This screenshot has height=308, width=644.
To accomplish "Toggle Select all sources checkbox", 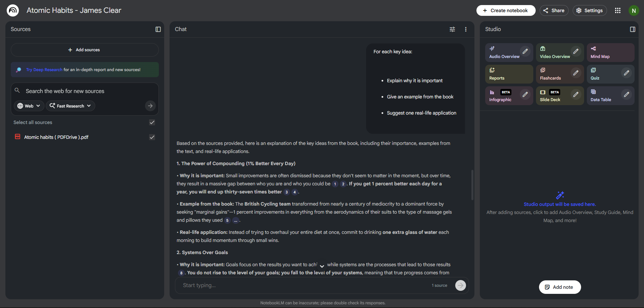I will (x=152, y=122).
